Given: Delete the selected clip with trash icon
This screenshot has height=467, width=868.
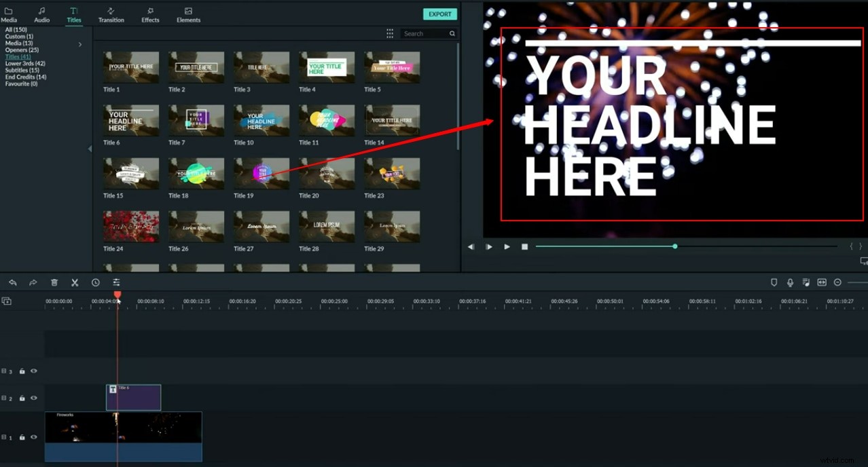Looking at the screenshot, I should point(54,282).
